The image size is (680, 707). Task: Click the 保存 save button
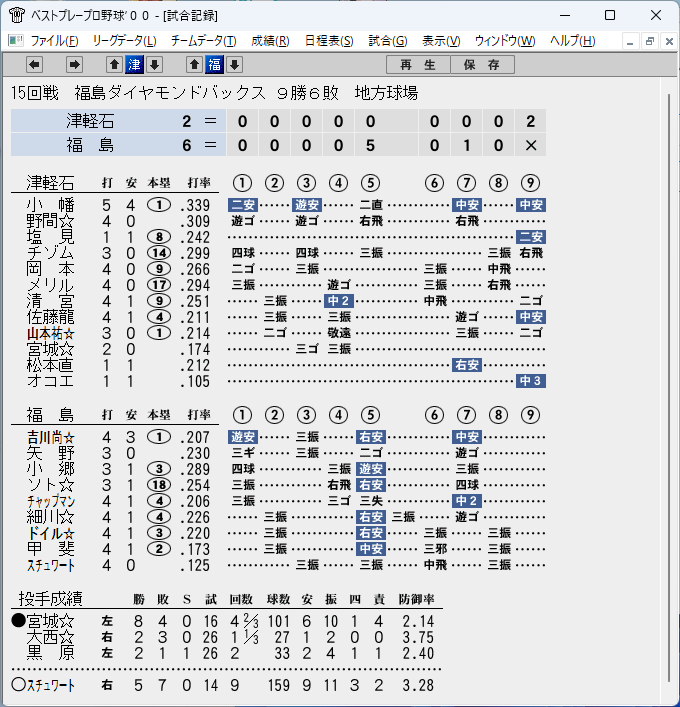click(482, 65)
